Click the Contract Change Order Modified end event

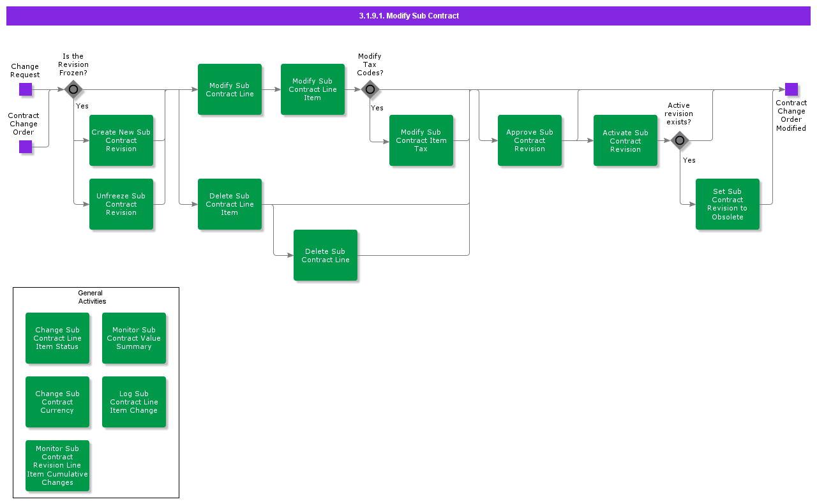click(x=791, y=89)
